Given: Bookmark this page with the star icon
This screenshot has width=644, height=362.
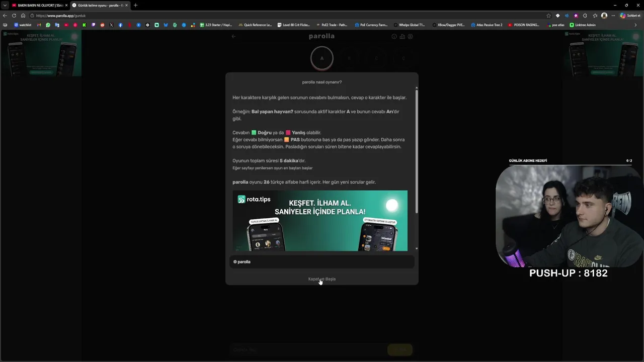Looking at the screenshot, I should click(548, 16).
